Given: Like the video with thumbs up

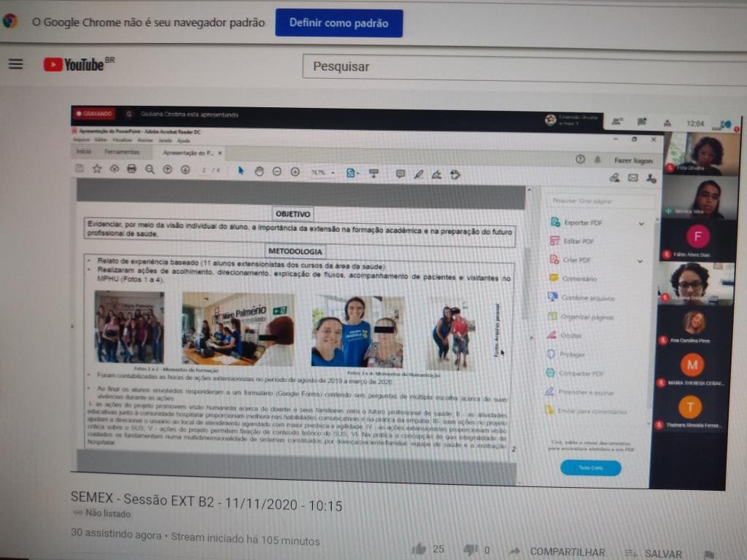Looking at the screenshot, I should click(x=419, y=549).
